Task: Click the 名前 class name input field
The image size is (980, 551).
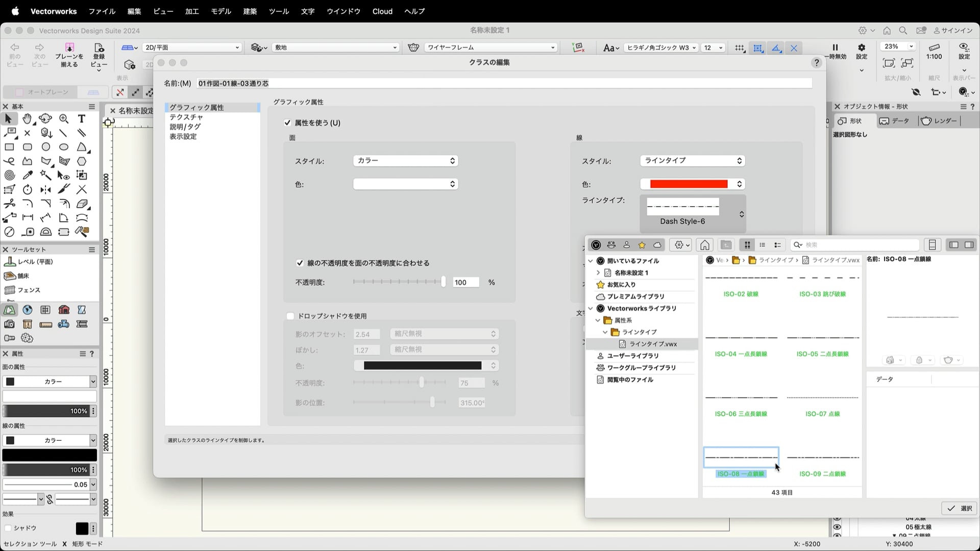Action: pyautogui.click(x=505, y=83)
